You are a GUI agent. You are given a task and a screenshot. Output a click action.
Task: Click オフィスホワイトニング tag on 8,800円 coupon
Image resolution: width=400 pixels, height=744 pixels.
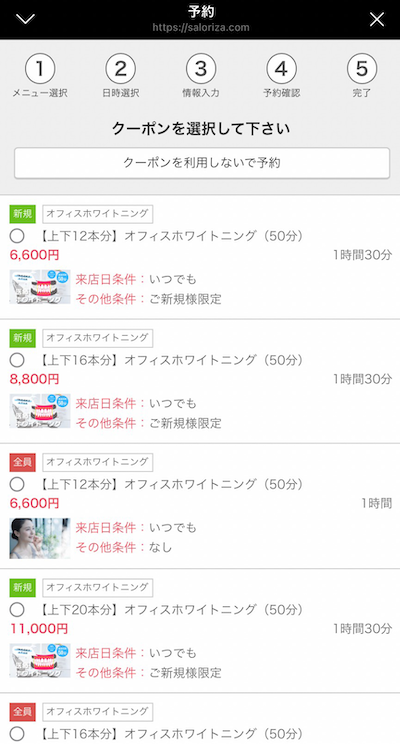tap(98, 338)
